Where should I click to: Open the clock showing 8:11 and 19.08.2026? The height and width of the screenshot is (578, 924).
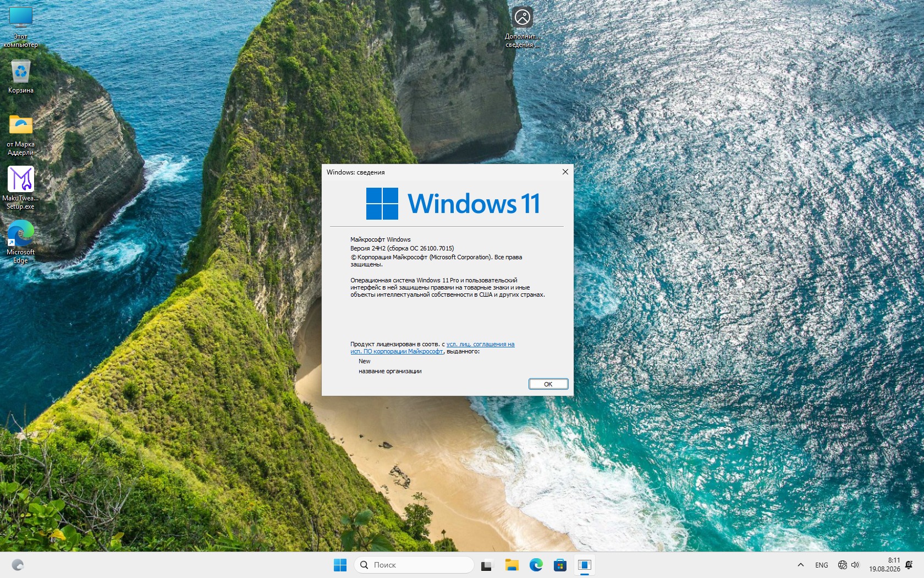coord(884,565)
